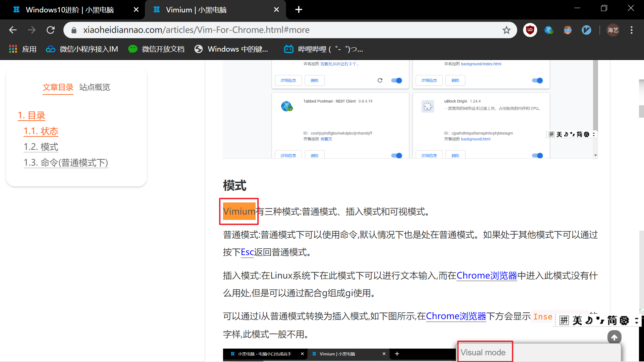
Task: Open the Chrome浏览器 link in the 可以通过i paragraph
Action: click(456, 316)
